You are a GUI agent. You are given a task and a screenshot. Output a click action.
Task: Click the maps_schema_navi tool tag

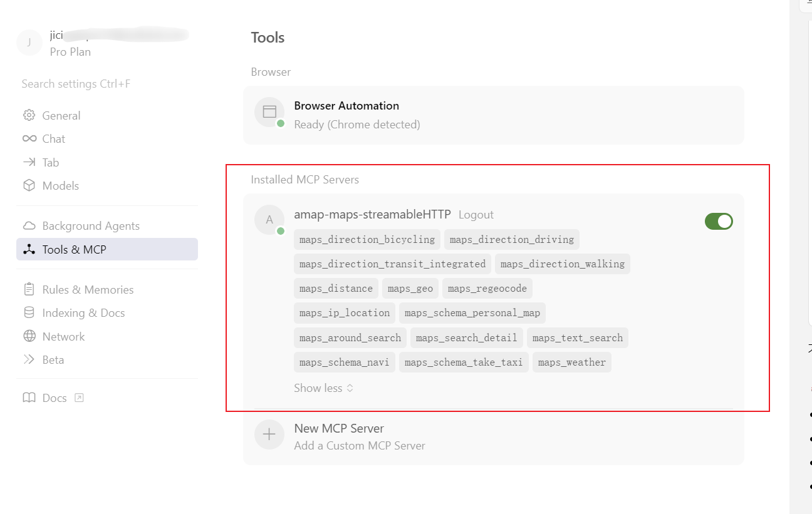[x=345, y=362]
